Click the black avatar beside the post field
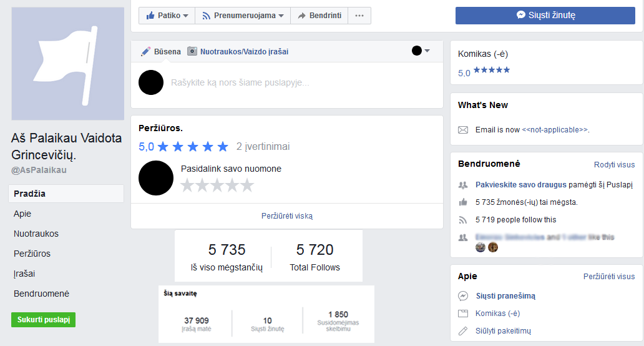This screenshot has width=644, height=346. (x=151, y=82)
